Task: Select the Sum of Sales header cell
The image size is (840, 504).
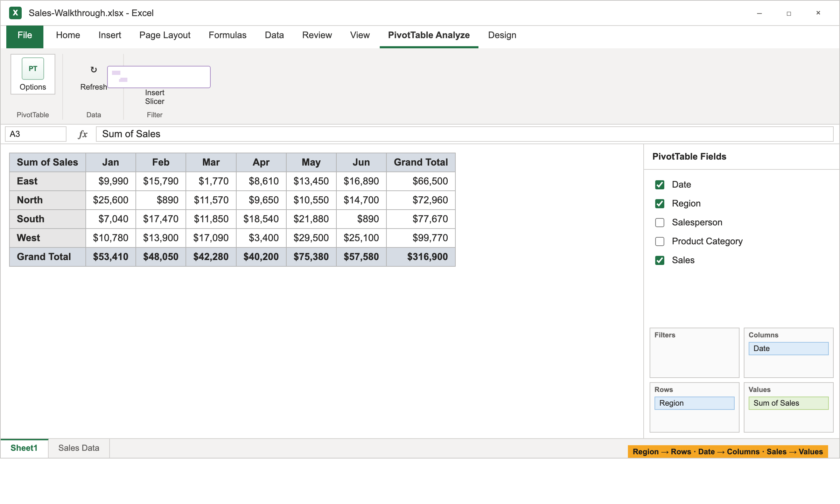Action: 48,162
